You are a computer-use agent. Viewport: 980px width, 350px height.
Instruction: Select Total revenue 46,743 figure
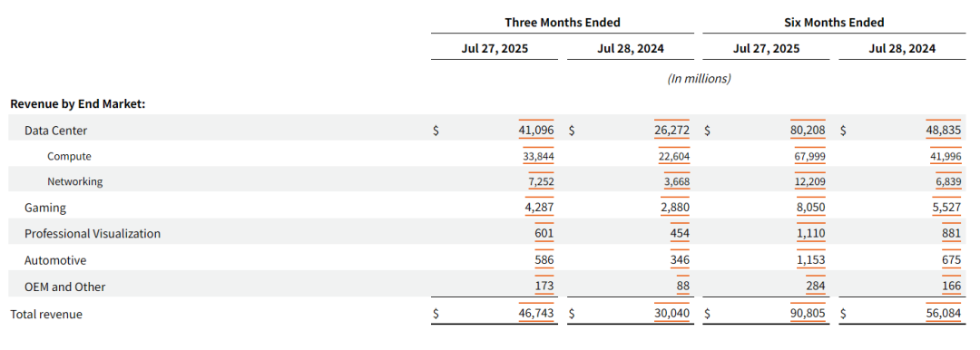click(536, 314)
